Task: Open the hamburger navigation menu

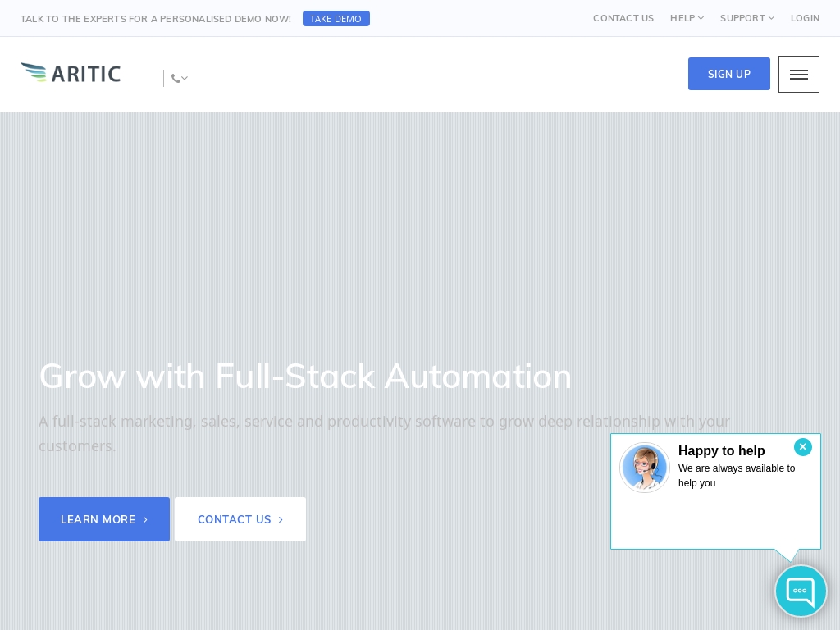Action: (798, 74)
